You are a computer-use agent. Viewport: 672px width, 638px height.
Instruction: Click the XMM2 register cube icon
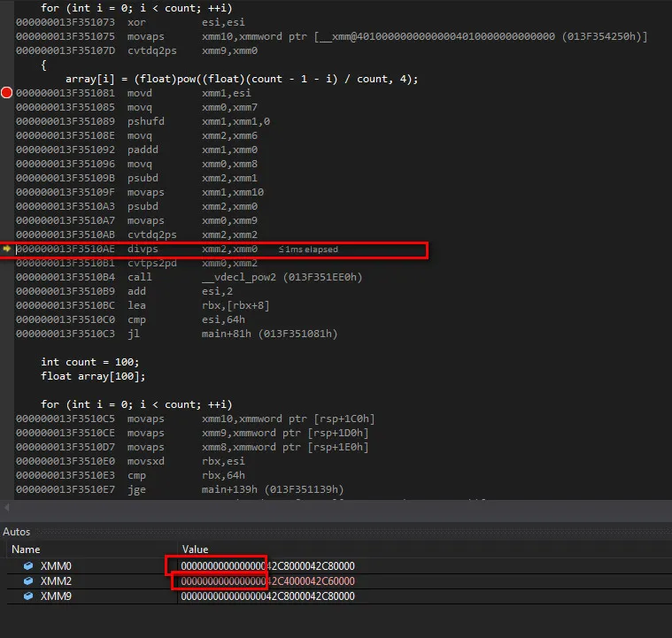(28, 581)
